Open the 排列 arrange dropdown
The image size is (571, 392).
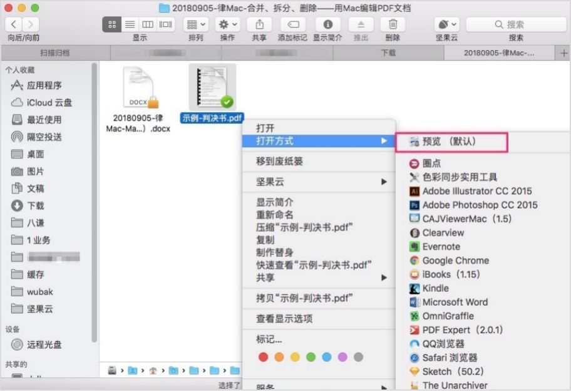[x=196, y=24]
